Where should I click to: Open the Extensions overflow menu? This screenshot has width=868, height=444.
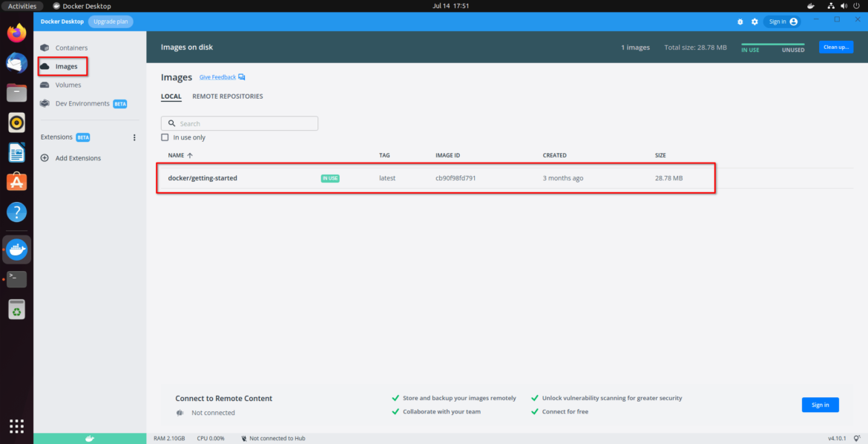[134, 137]
